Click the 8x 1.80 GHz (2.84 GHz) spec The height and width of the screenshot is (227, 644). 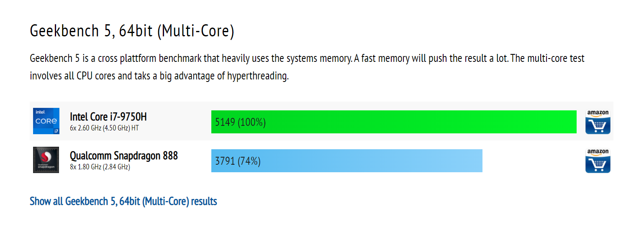pos(100,167)
